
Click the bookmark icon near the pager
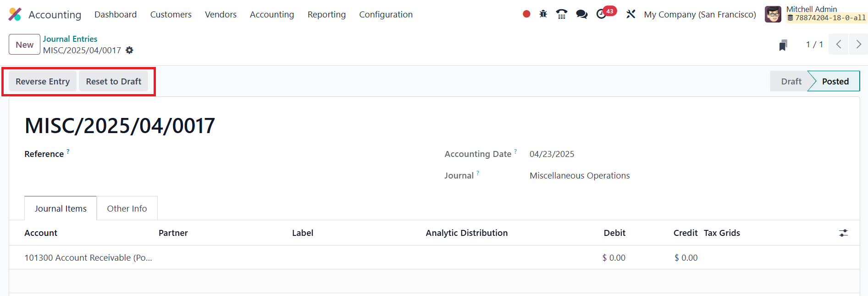[x=783, y=45]
